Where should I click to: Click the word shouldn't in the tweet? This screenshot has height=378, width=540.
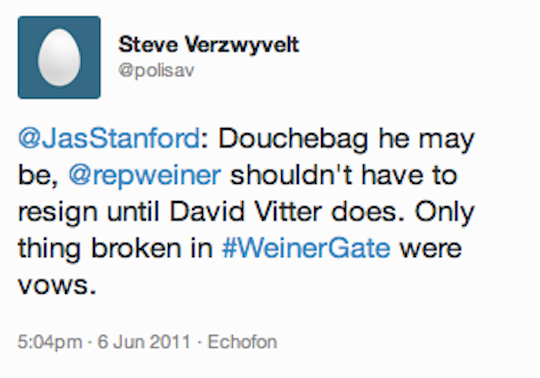[291, 175]
